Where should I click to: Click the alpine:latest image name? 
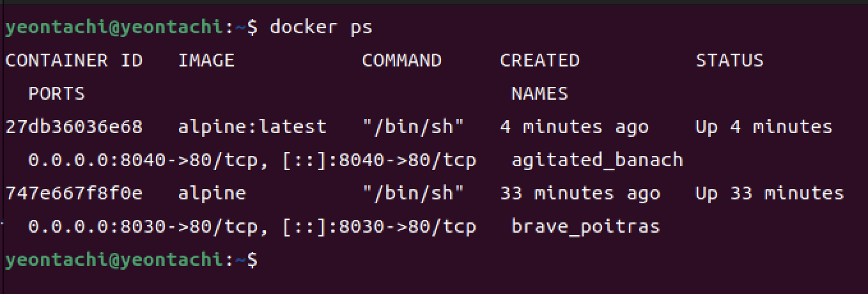252,127
